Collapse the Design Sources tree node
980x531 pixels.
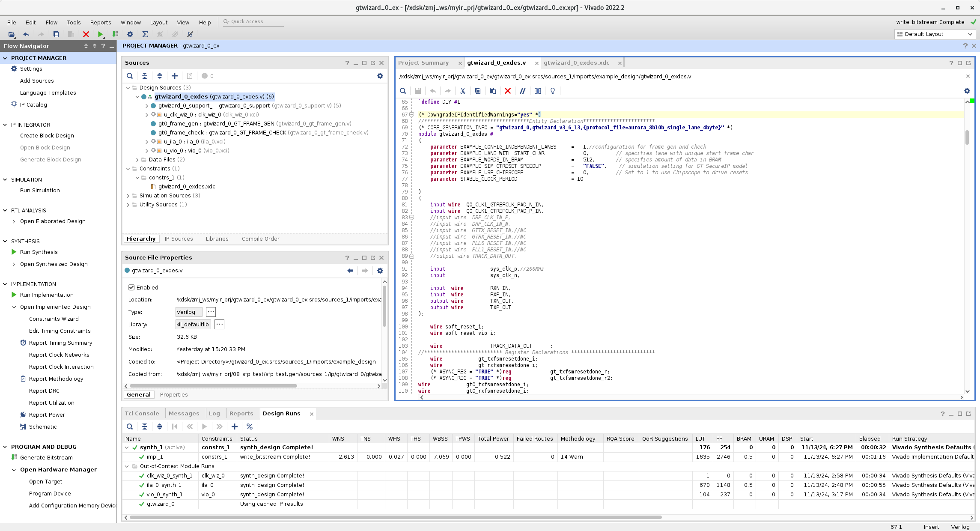pos(128,88)
